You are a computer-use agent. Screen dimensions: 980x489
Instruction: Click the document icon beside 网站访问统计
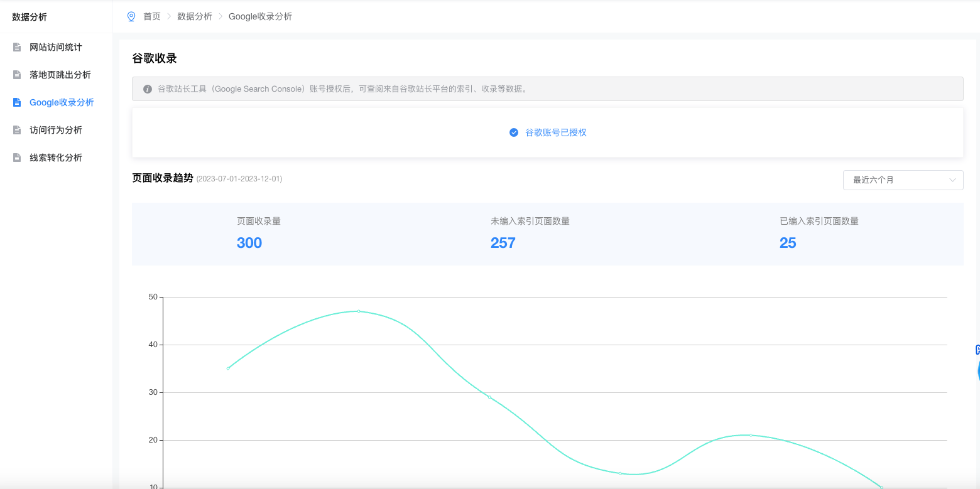click(18, 47)
